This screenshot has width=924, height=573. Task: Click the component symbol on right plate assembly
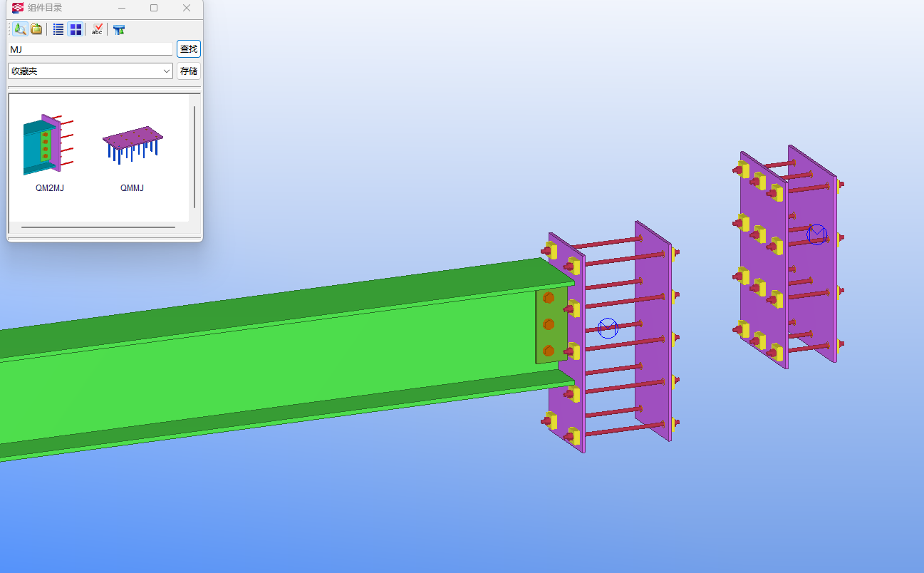click(816, 234)
